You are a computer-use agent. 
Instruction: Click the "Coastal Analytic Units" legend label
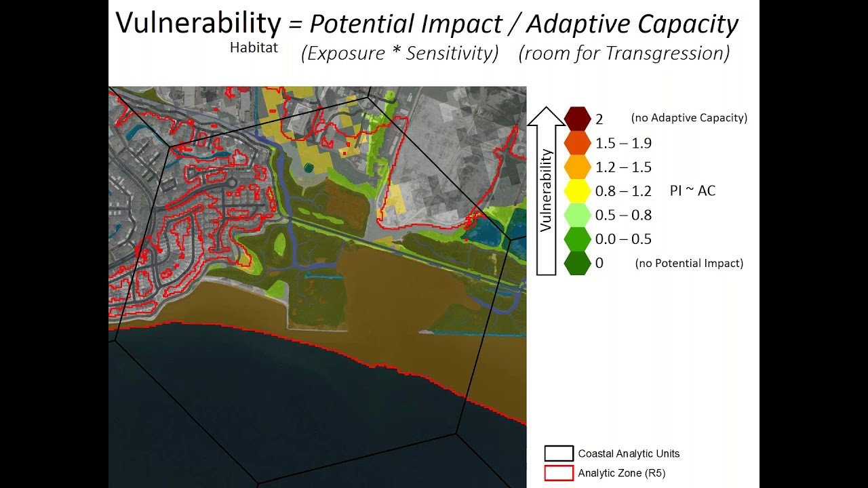[629, 453]
